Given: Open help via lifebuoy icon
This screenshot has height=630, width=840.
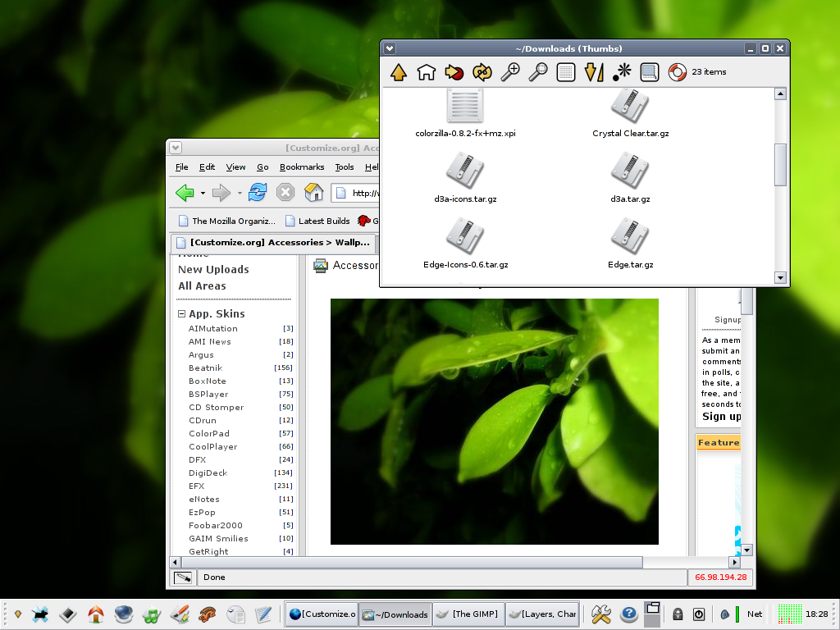Looking at the screenshot, I should coord(677,72).
